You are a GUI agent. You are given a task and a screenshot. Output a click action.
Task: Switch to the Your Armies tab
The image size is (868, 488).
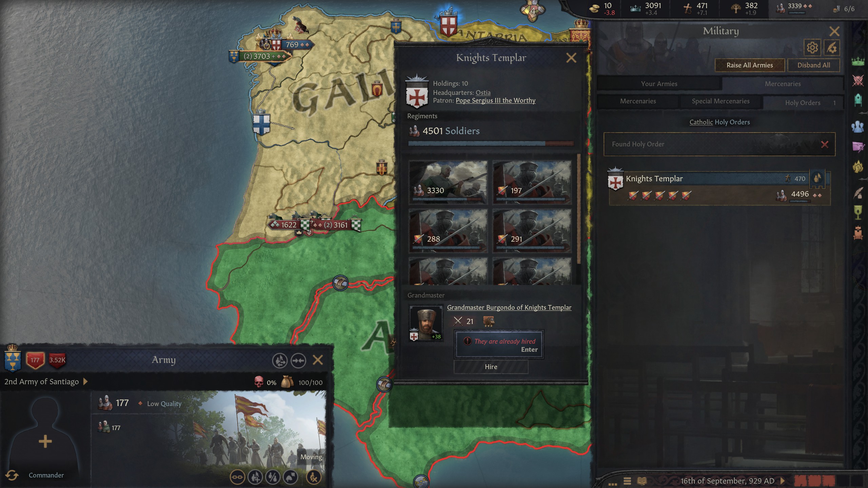[x=659, y=84]
